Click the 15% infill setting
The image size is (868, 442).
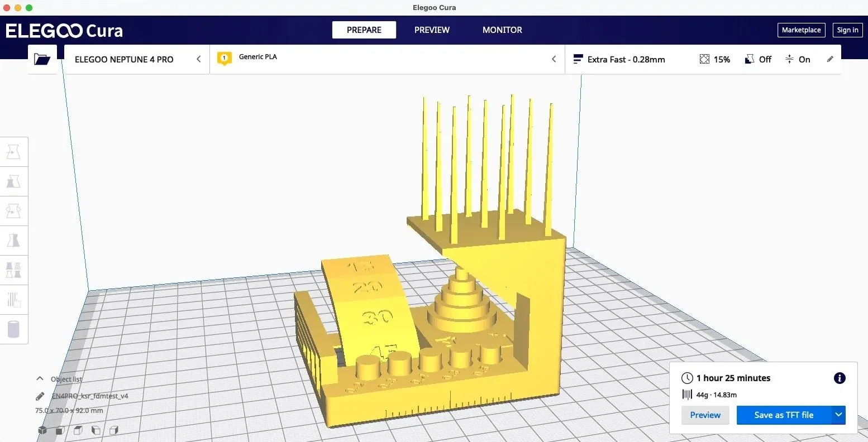click(x=715, y=59)
